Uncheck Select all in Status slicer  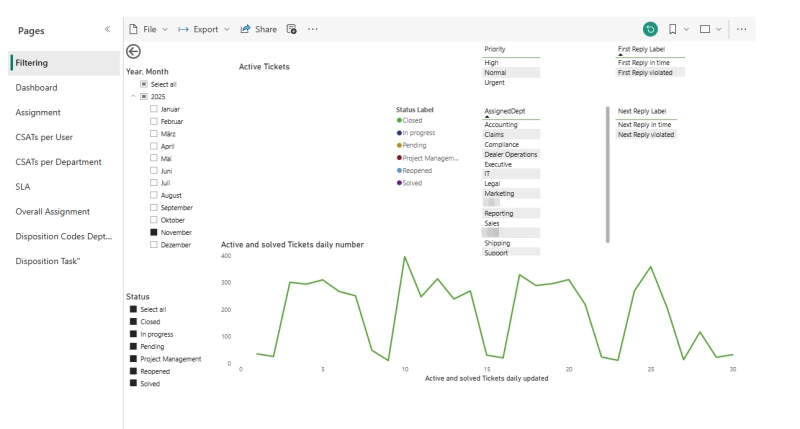[133, 309]
